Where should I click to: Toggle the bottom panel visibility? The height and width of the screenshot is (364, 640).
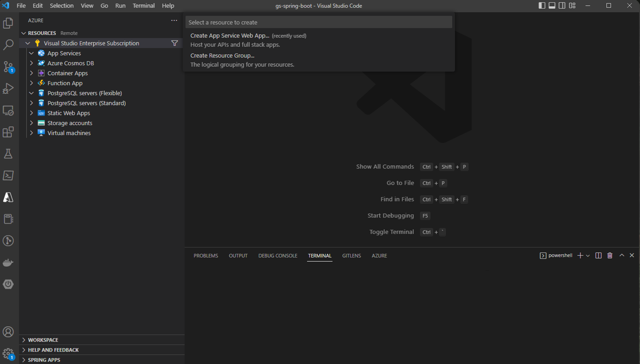point(552,6)
